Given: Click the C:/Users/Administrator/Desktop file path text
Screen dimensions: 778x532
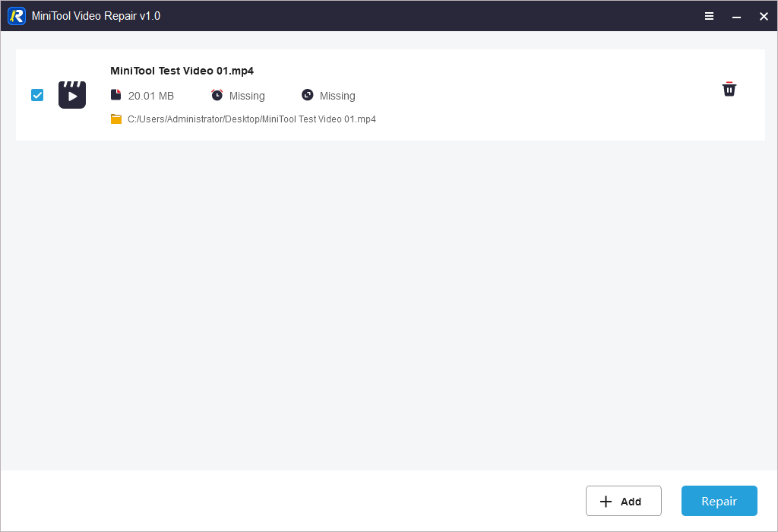Looking at the screenshot, I should point(251,119).
